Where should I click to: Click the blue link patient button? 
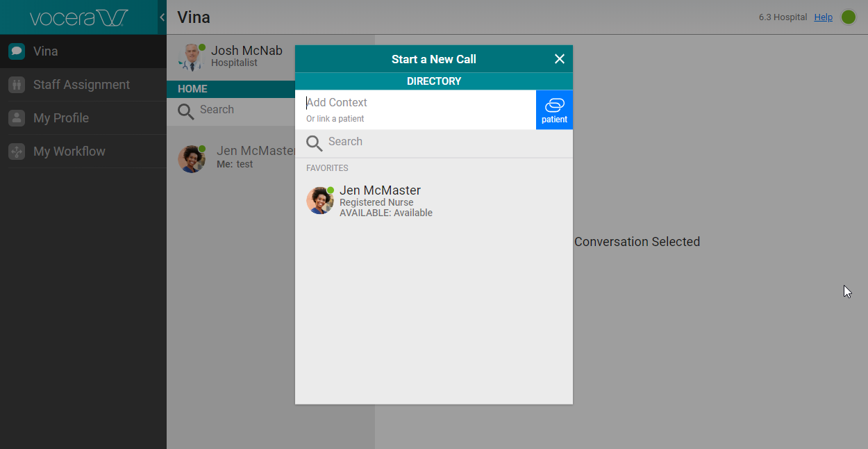(x=554, y=110)
